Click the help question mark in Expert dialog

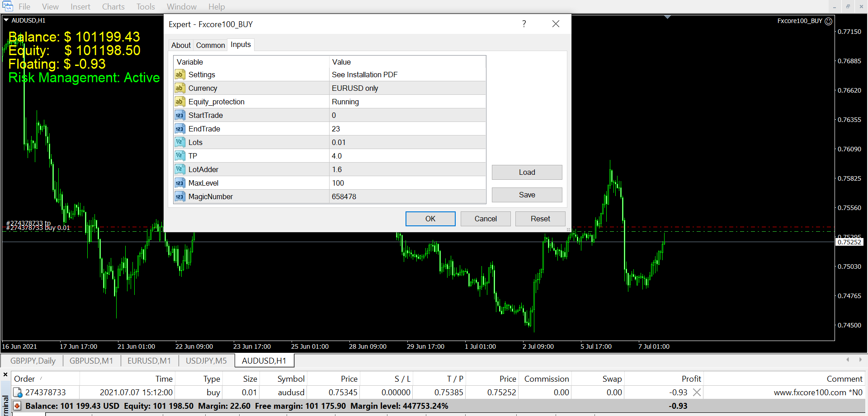[x=524, y=24]
